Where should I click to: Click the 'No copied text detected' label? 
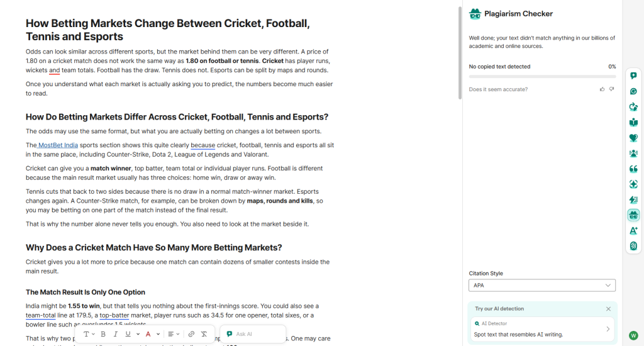499,67
